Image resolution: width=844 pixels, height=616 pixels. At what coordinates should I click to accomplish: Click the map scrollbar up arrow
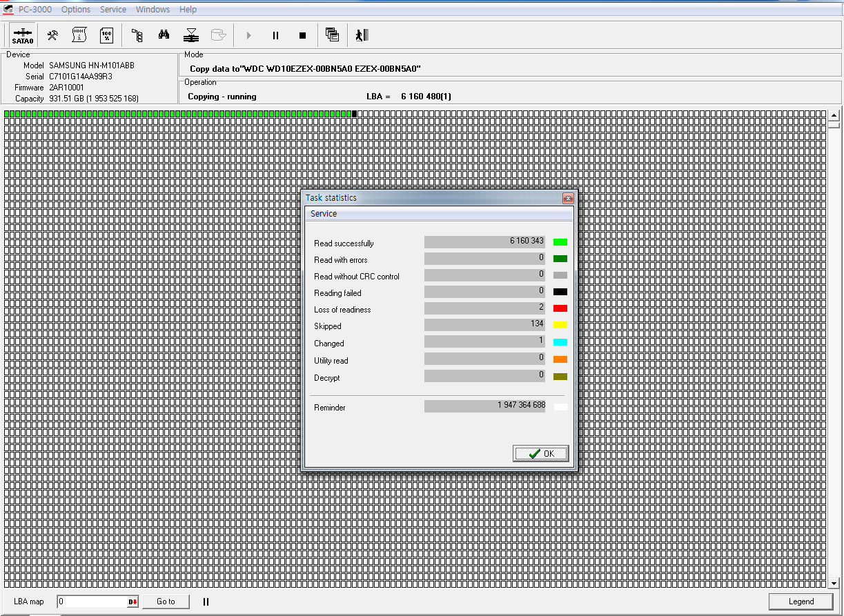pos(834,115)
